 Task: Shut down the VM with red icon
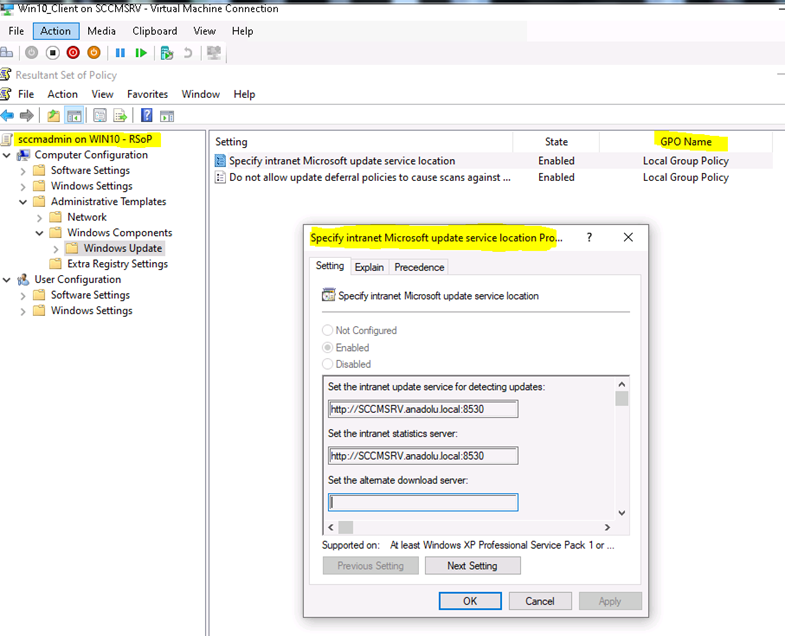pos(73,52)
